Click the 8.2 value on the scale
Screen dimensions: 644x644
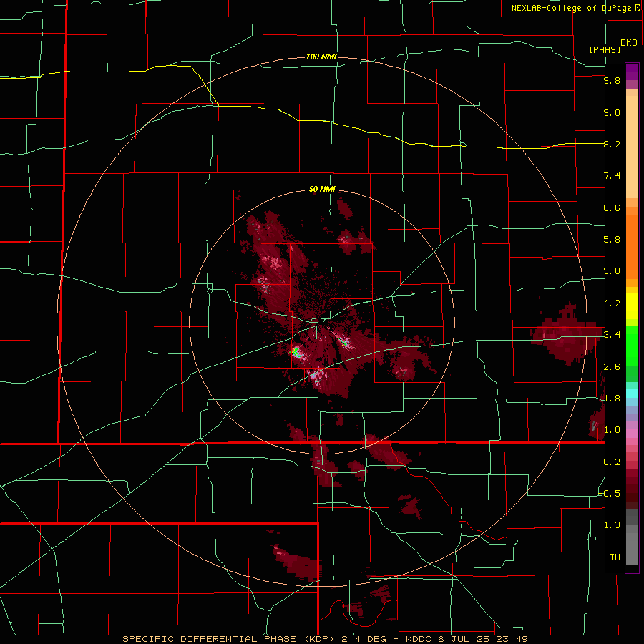tap(612, 145)
